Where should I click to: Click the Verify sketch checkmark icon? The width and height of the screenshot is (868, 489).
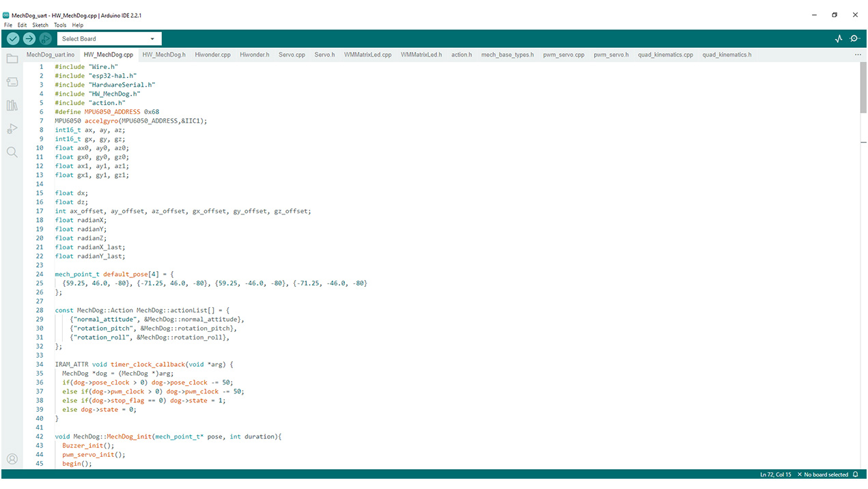coord(13,39)
